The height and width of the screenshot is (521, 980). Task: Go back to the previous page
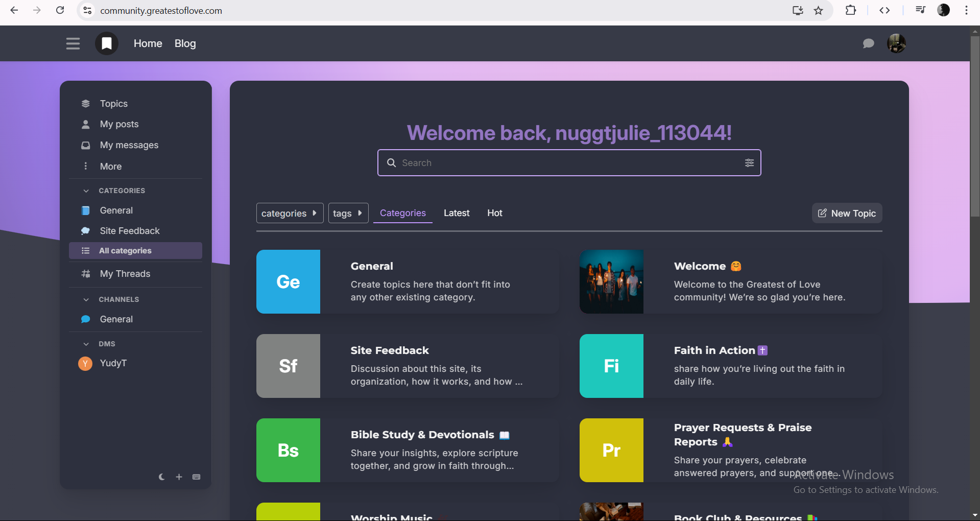tap(14, 10)
